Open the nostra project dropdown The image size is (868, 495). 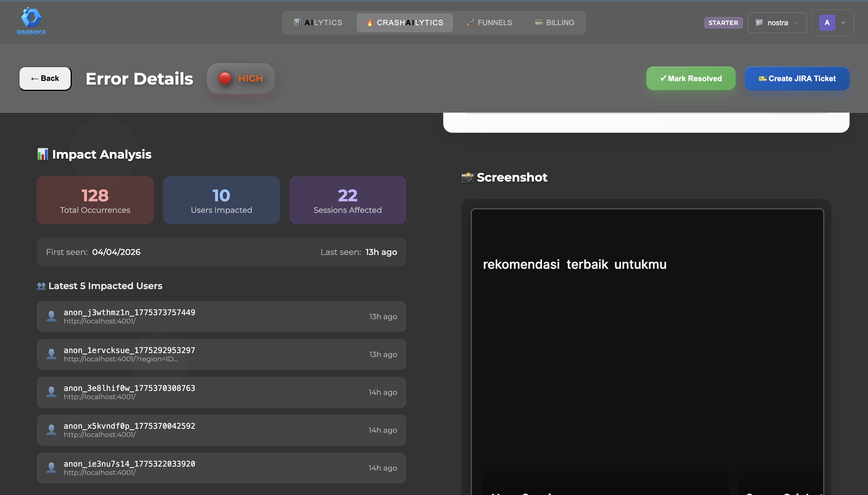pyautogui.click(x=777, y=23)
